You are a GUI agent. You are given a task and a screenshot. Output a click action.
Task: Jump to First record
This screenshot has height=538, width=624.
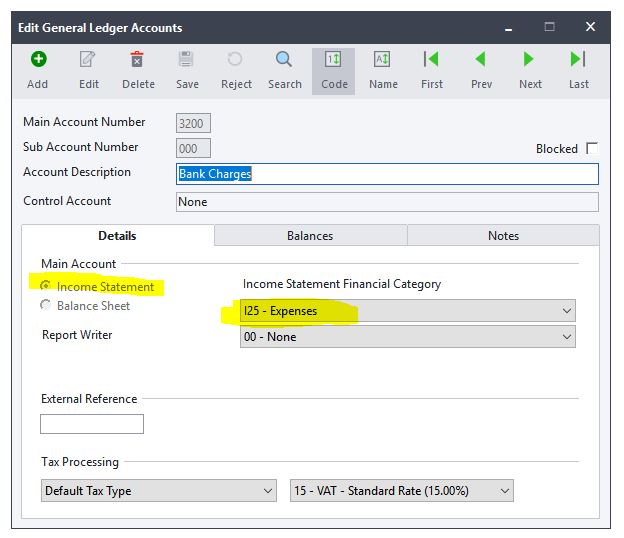point(432,60)
